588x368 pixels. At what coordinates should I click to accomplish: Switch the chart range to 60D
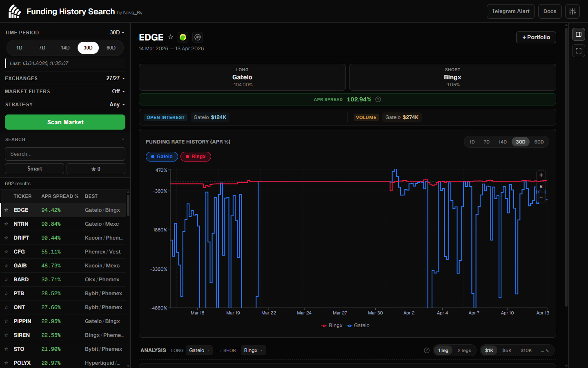tap(539, 142)
